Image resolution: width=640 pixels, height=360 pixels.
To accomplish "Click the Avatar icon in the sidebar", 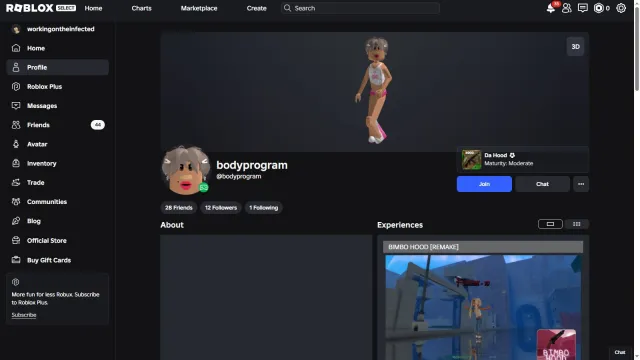I will (x=16, y=144).
